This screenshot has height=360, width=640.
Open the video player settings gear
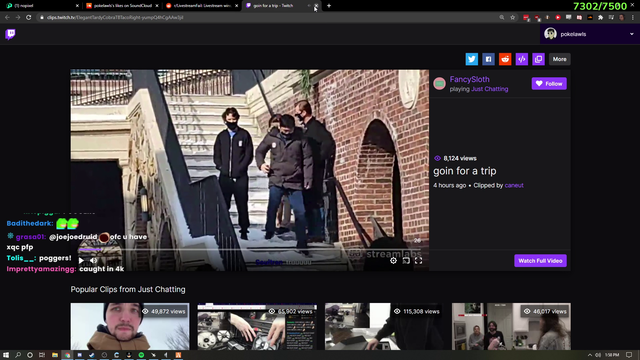[393, 260]
